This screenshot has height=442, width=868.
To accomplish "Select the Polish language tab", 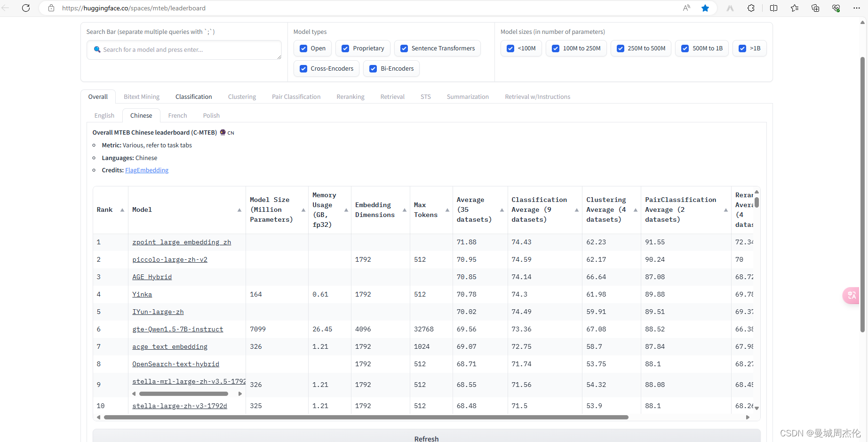I will [211, 116].
